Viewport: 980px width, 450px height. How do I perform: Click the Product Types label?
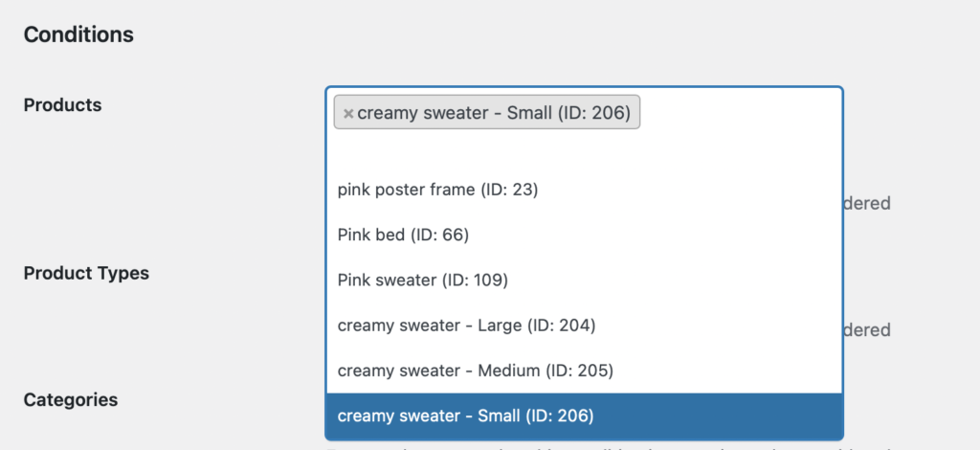pos(86,273)
